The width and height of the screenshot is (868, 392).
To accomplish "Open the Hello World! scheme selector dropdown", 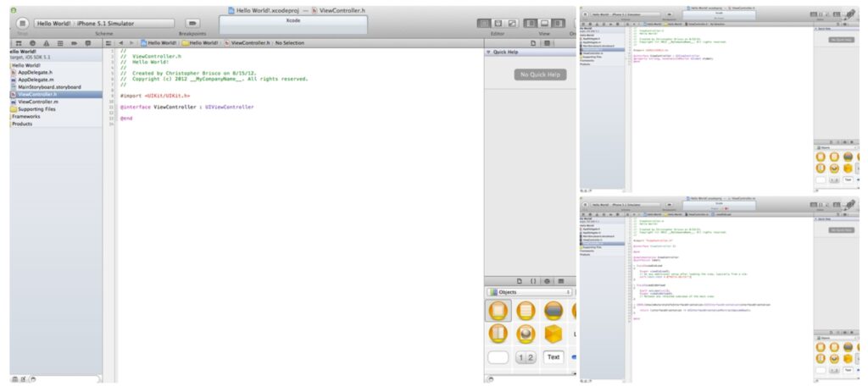I will pos(54,23).
